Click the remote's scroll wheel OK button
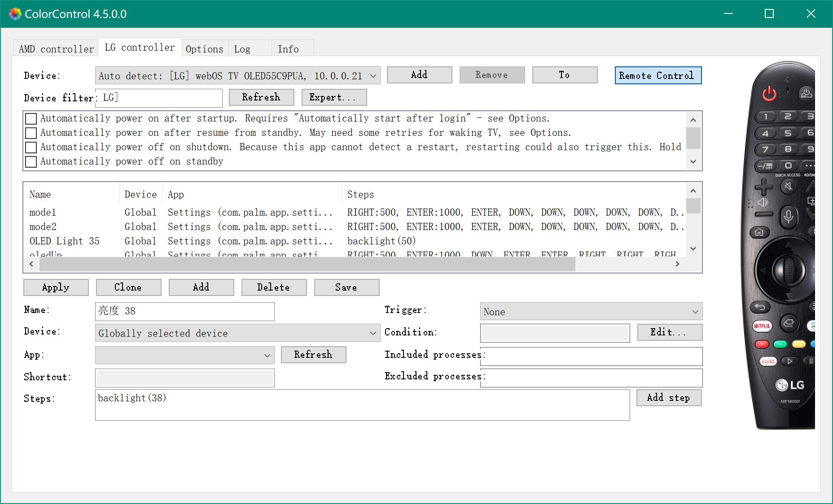Image resolution: width=833 pixels, height=504 pixels. (789, 269)
